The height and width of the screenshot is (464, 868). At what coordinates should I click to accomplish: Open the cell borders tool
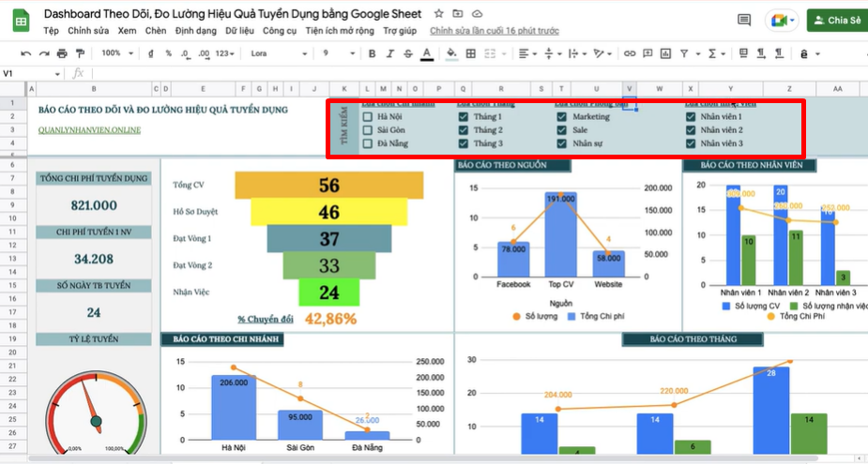(x=470, y=53)
